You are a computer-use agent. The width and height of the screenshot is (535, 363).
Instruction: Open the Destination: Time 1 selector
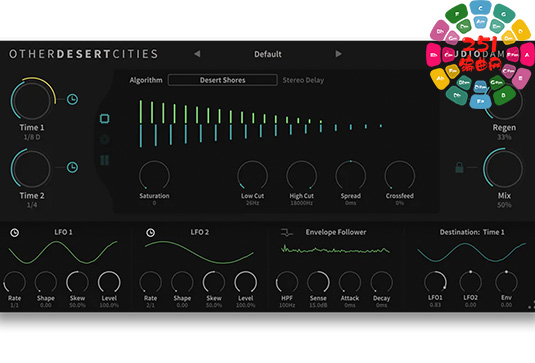click(472, 232)
